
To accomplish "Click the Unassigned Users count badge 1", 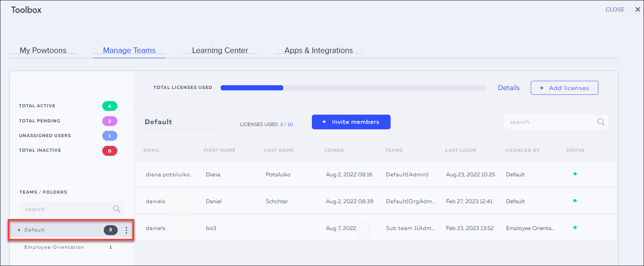I will tap(110, 136).
